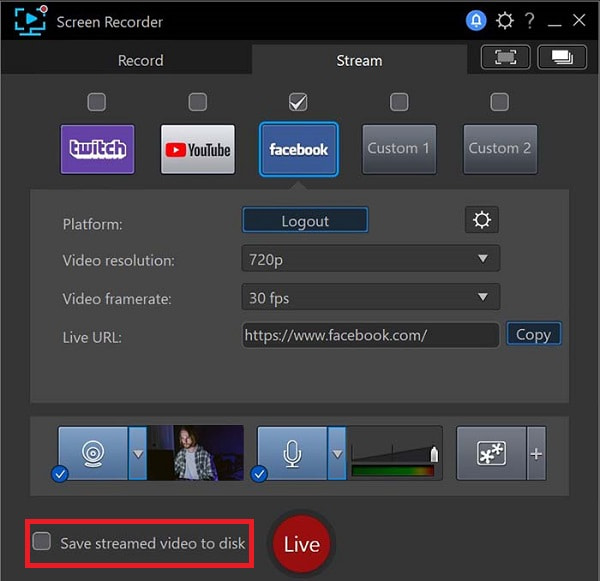Expand the webcam options arrow

click(138, 454)
